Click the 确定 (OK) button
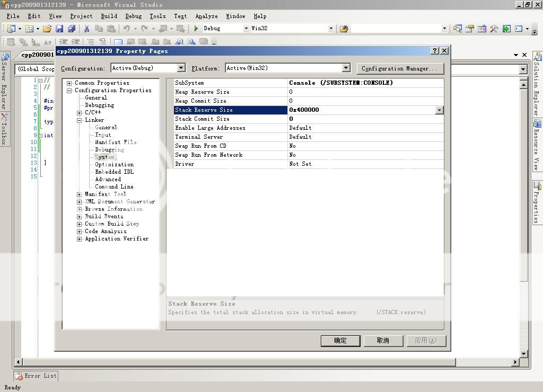Viewport: 543px width, 392px height. click(340, 341)
